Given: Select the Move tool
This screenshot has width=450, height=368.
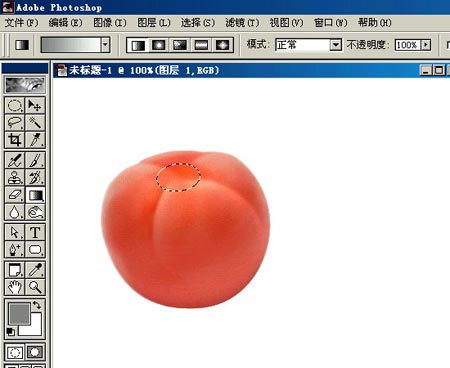Looking at the screenshot, I should 35,106.
